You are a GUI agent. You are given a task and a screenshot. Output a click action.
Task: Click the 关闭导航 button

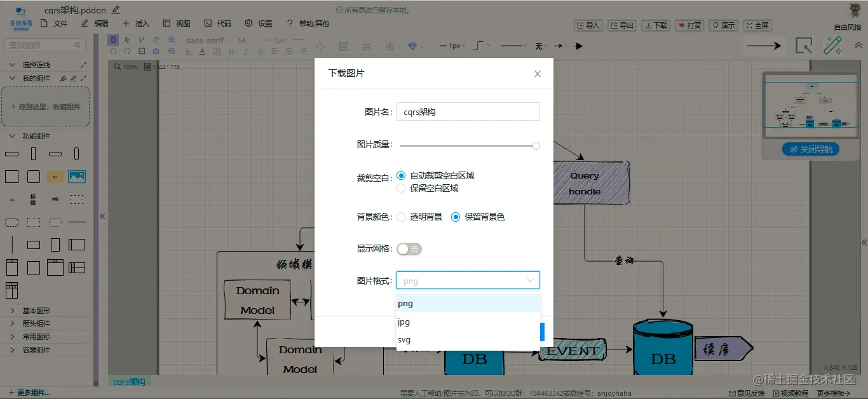pyautogui.click(x=811, y=149)
